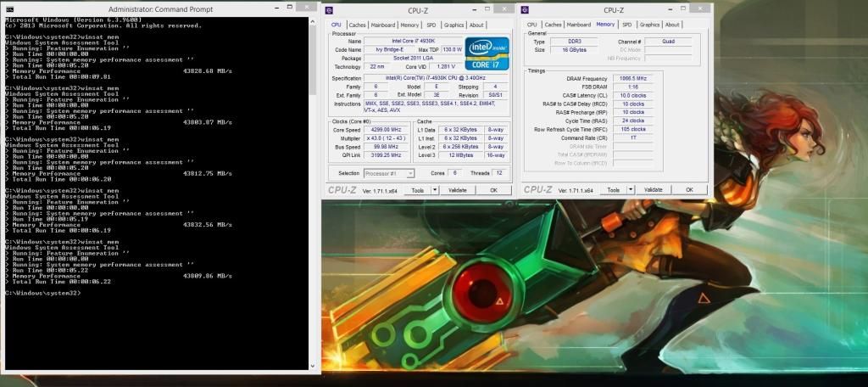Click the Row Refresh Cycle Time value 105 clocks
The height and width of the screenshot is (387, 868).
(x=632, y=129)
